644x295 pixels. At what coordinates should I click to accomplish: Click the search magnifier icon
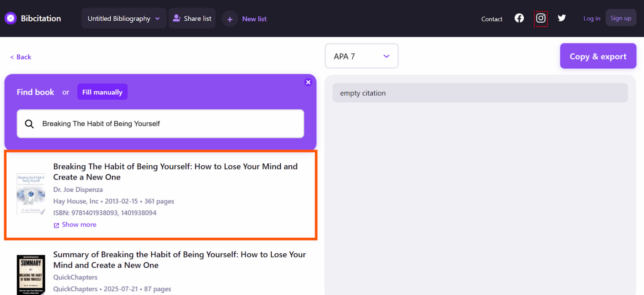click(29, 124)
